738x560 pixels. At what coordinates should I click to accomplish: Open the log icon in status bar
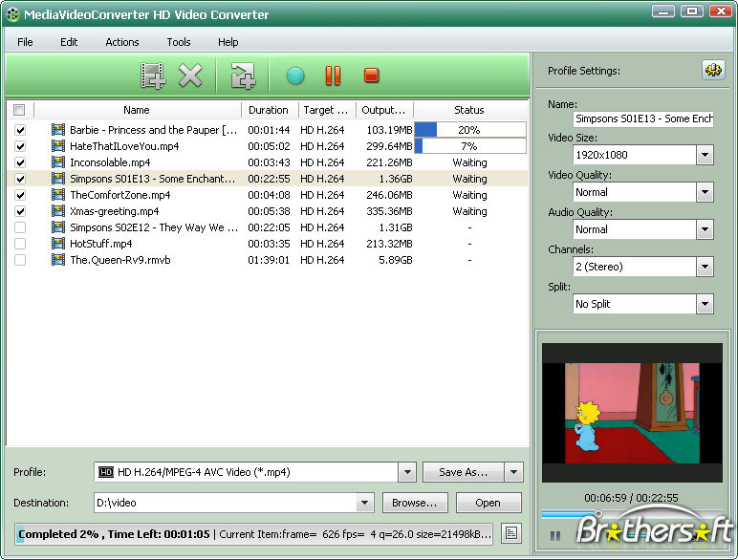pyautogui.click(x=511, y=533)
